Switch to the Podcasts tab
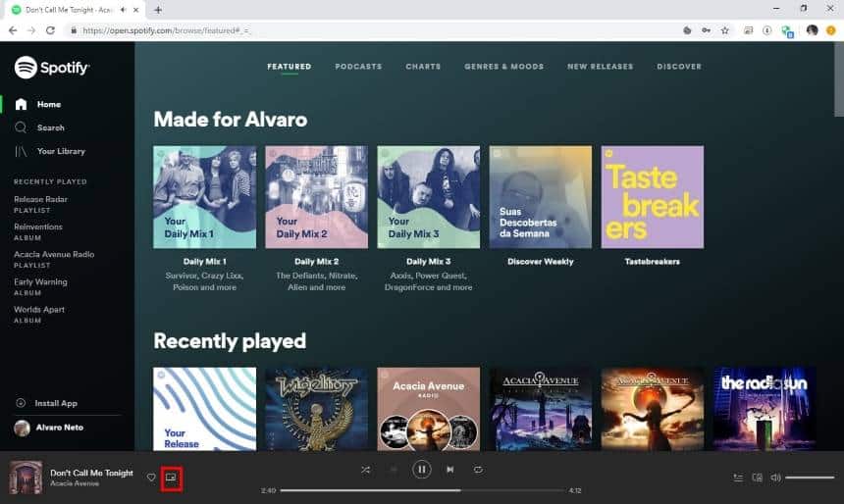The image size is (844, 504). coord(358,67)
